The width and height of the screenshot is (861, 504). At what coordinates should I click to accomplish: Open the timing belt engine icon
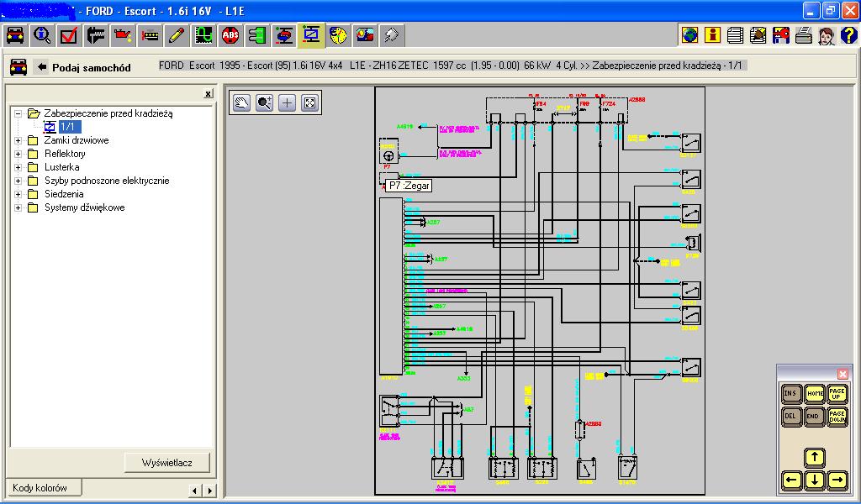pyautogui.click(x=150, y=35)
